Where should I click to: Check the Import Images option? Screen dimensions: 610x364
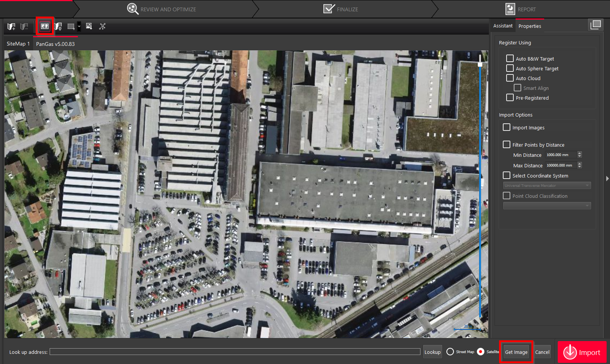tap(507, 127)
